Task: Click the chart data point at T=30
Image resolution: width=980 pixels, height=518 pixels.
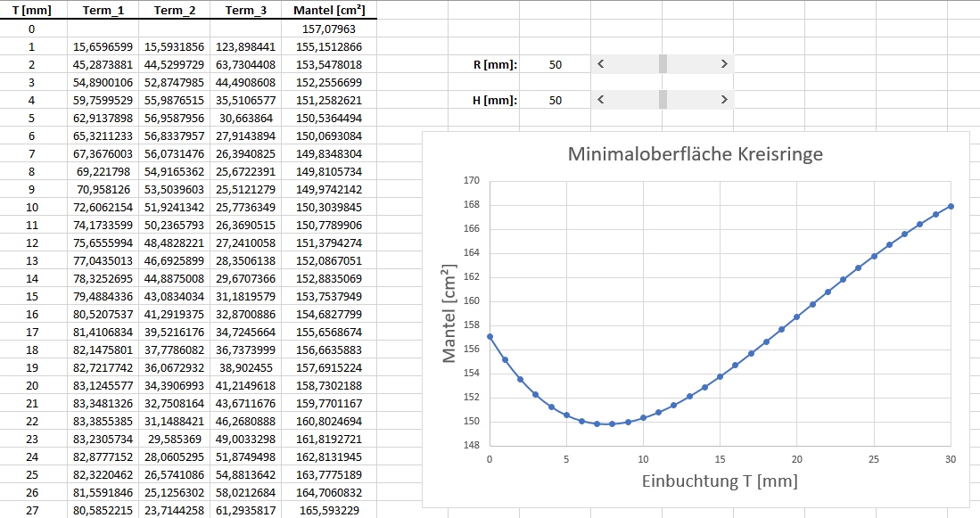Action: pos(951,206)
